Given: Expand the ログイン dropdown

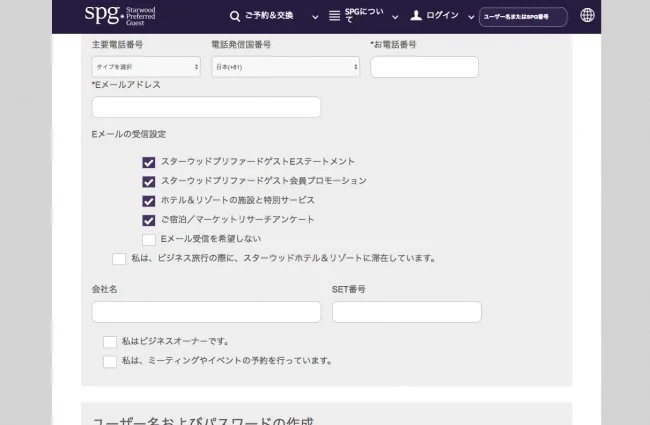Looking at the screenshot, I should point(442,16).
